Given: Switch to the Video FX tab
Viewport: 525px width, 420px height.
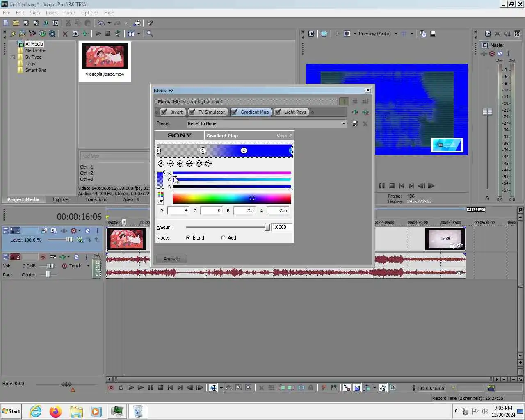Looking at the screenshot, I should (130, 199).
